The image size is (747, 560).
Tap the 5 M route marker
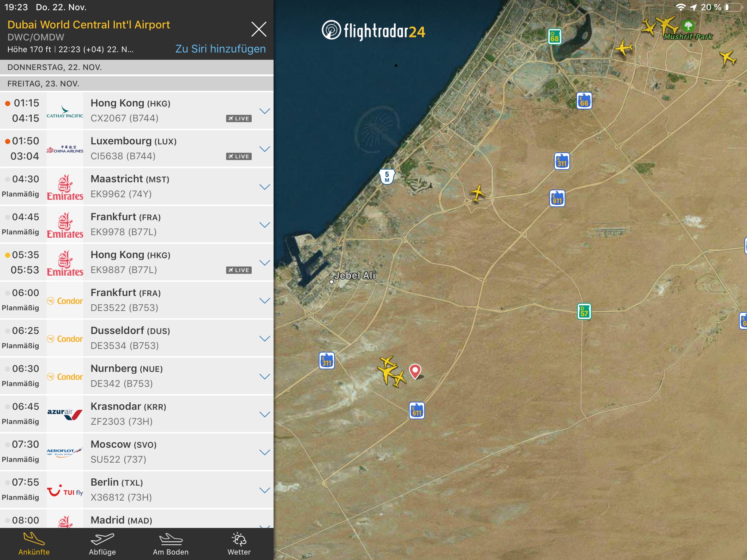pyautogui.click(x=387, y=176)
